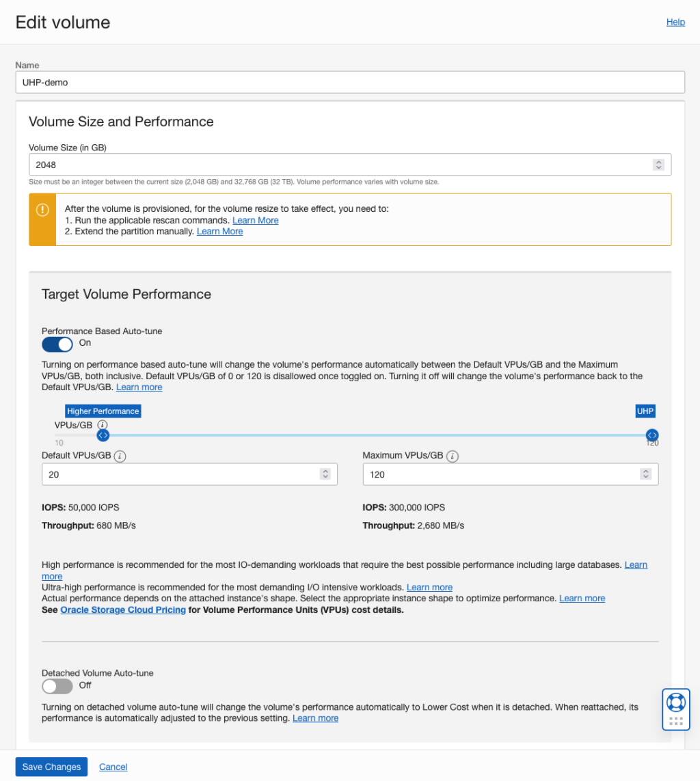Click the Cancel link

[x=113, y=767]
